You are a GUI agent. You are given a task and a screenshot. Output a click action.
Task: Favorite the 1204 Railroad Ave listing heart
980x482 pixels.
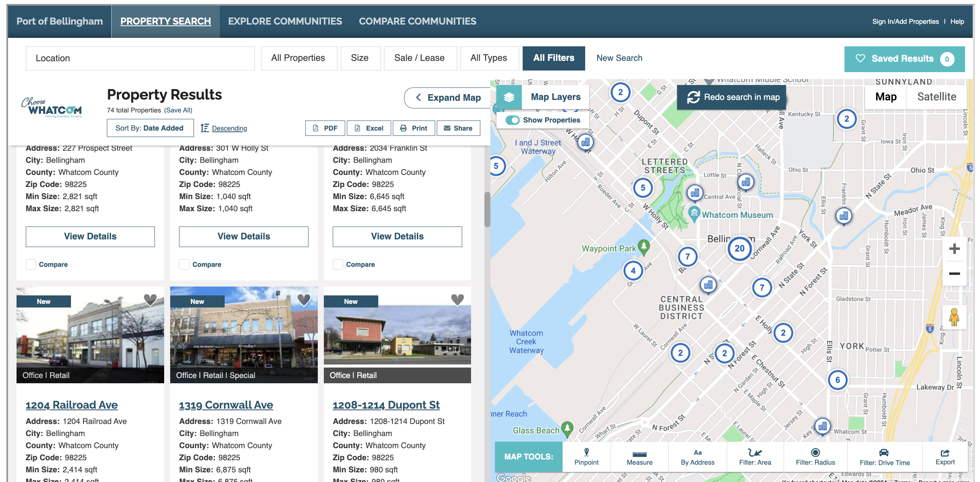[x=150, y=299]
